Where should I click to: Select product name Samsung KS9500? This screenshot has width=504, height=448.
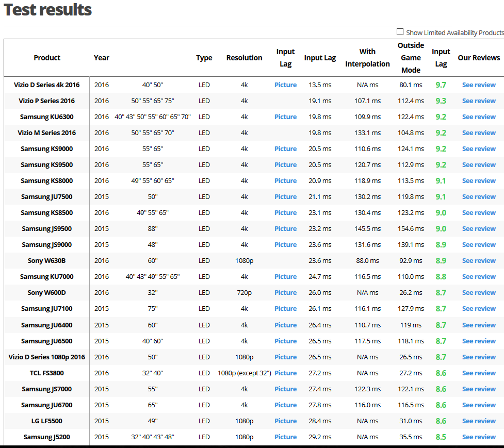47,165
